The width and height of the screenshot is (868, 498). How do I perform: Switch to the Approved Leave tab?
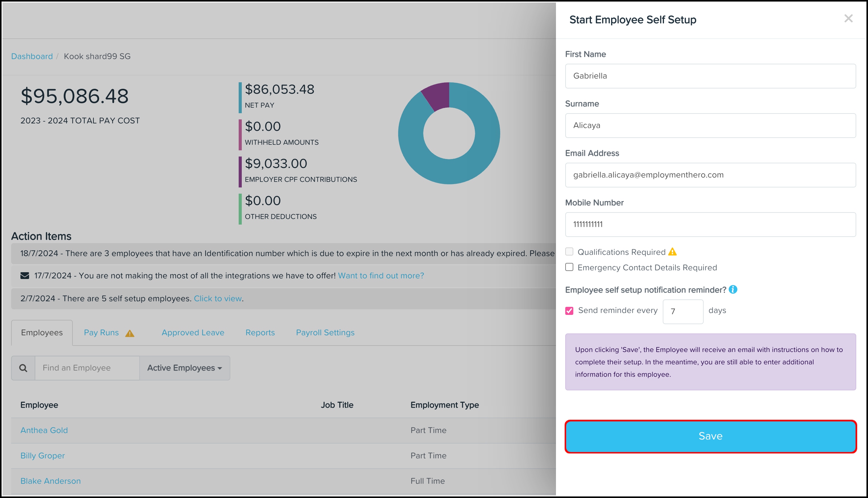(193, 333)
